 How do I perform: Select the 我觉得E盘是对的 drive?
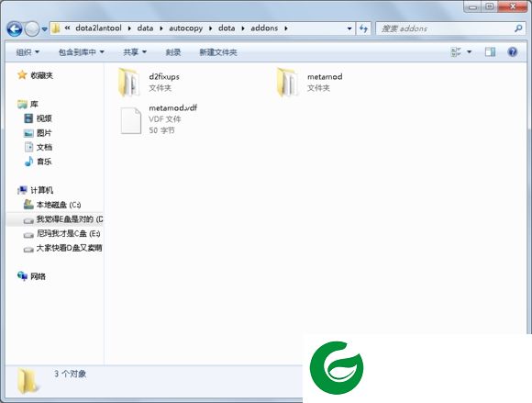point(70,219)
